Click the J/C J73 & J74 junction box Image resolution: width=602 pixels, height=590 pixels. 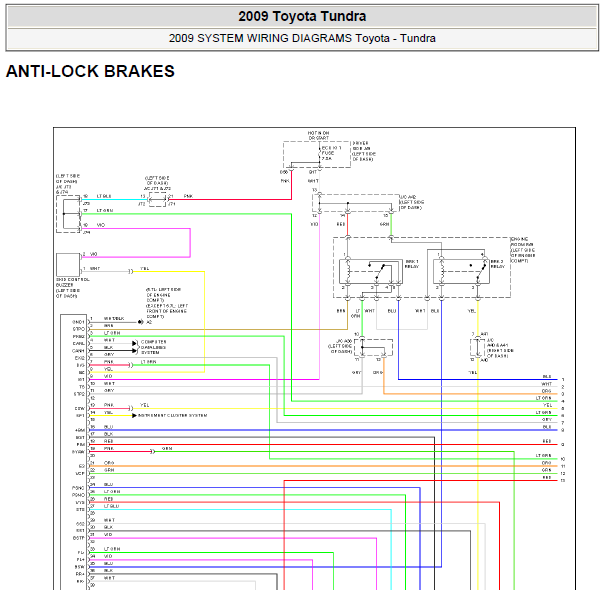tap(68, 214)
